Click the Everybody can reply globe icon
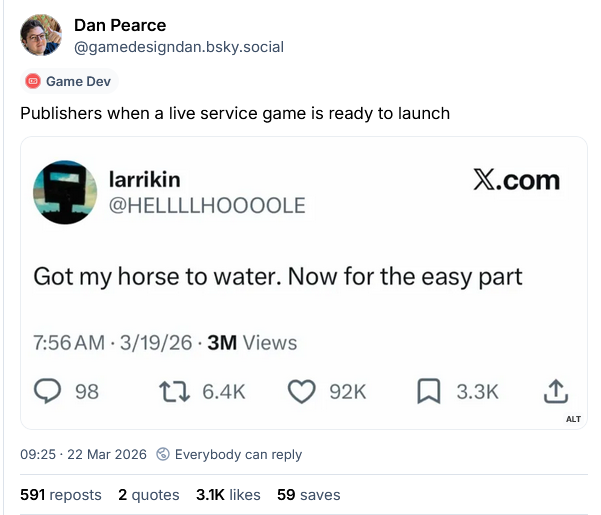 point(163,454)
